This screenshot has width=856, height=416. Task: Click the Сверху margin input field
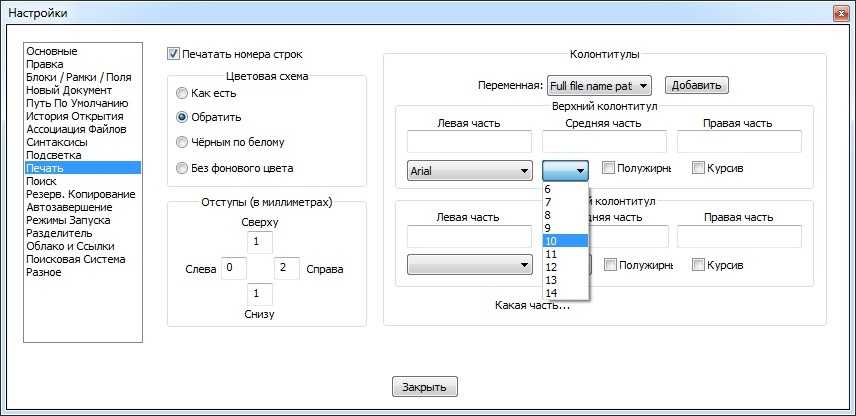tap(259, 243)
